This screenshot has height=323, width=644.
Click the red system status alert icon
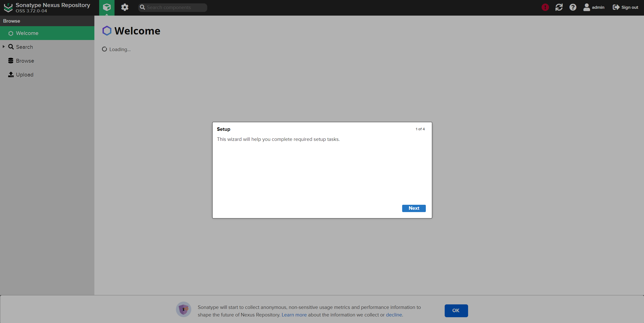coord(545,7)
